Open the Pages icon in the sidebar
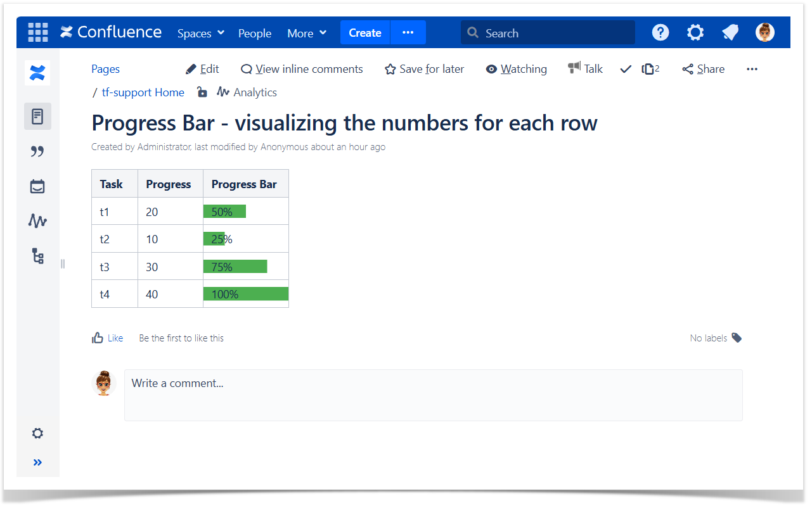The height and width of the screenshot is (508, 812). point(37,117)
